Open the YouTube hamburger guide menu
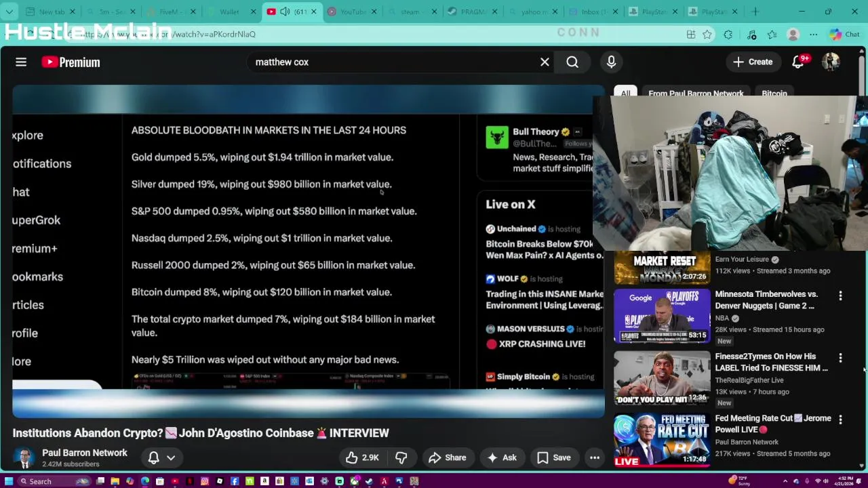 tap(21, 62)
